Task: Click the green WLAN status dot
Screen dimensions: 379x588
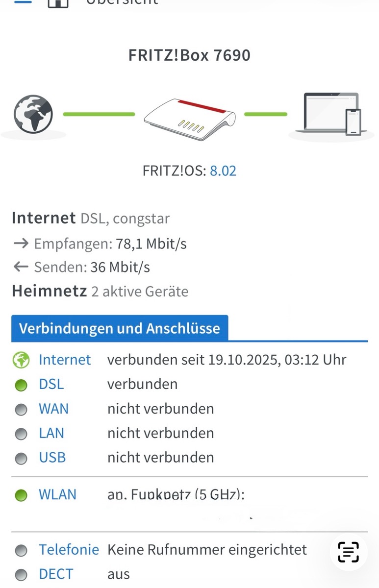Action: coord(21,495)
